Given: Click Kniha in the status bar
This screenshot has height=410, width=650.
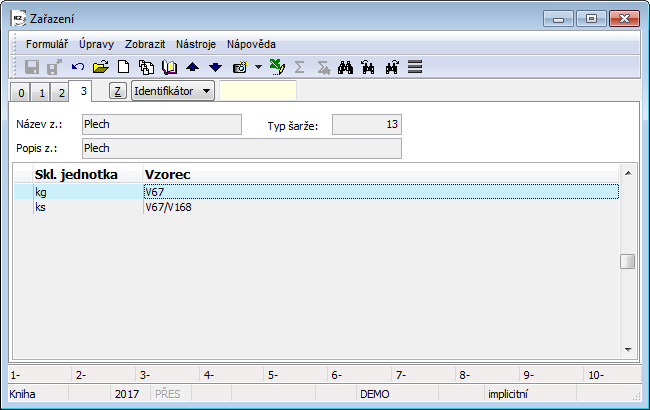Looking at the screenshot, I should pyautogui.click(x=38, y=394).
